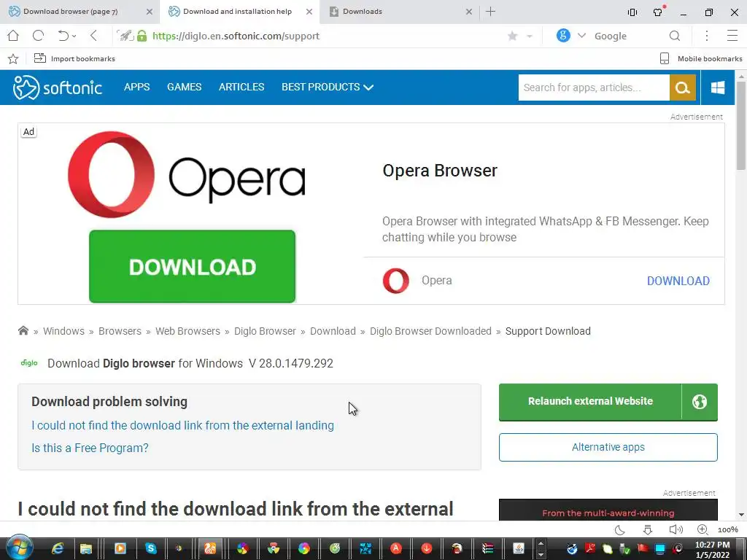Expand the BEST PRODUCTS dropdown
The height and width of the screenshot is (560, 747).
328,87
